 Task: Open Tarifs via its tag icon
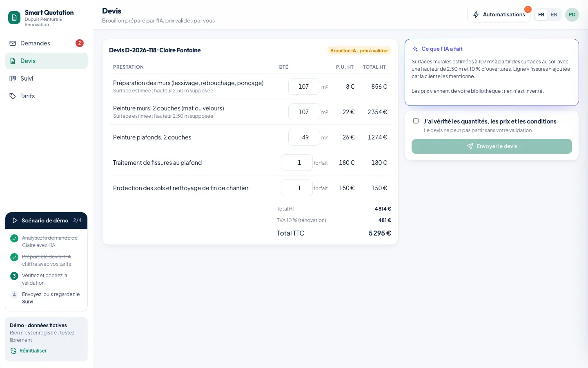coord(13,96)
